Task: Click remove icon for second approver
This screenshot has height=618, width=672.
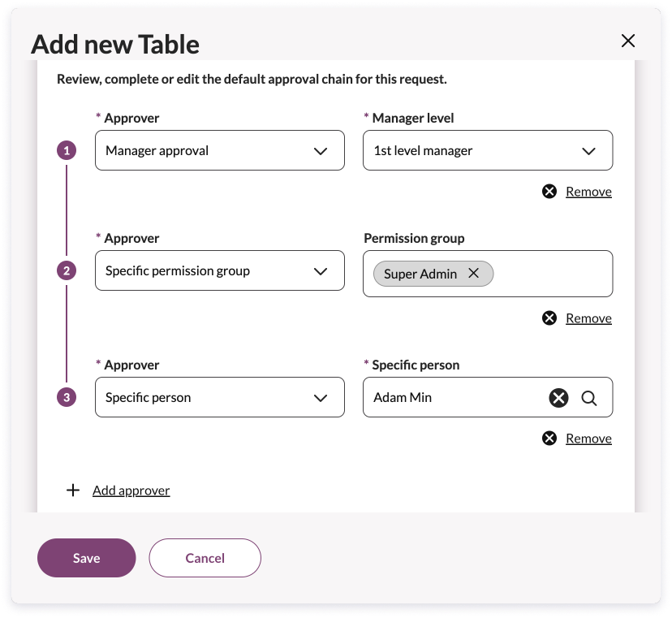Action: click(549, 318)
